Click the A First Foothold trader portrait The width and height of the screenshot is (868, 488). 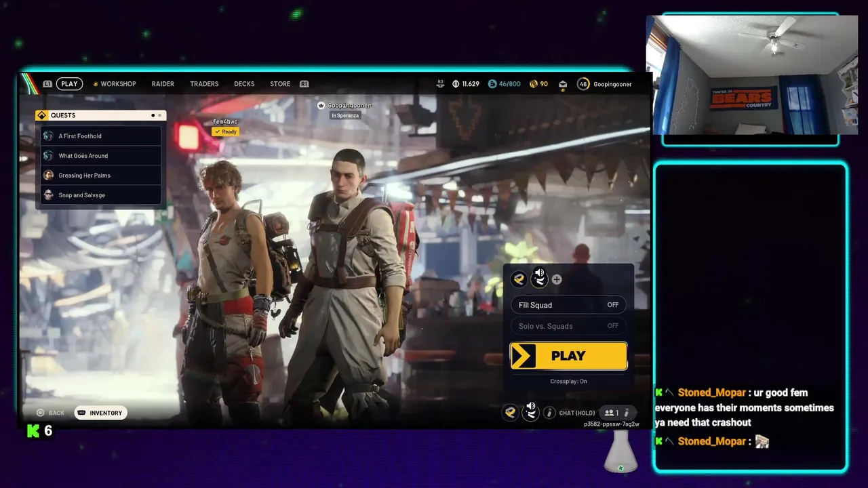pyautogui.click(x=48, y=136)
